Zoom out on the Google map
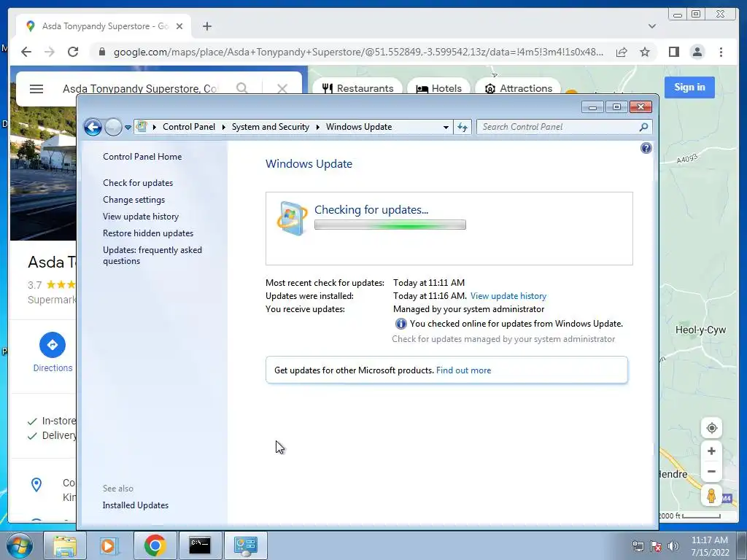The image size is (747, 560). (711, 472)
